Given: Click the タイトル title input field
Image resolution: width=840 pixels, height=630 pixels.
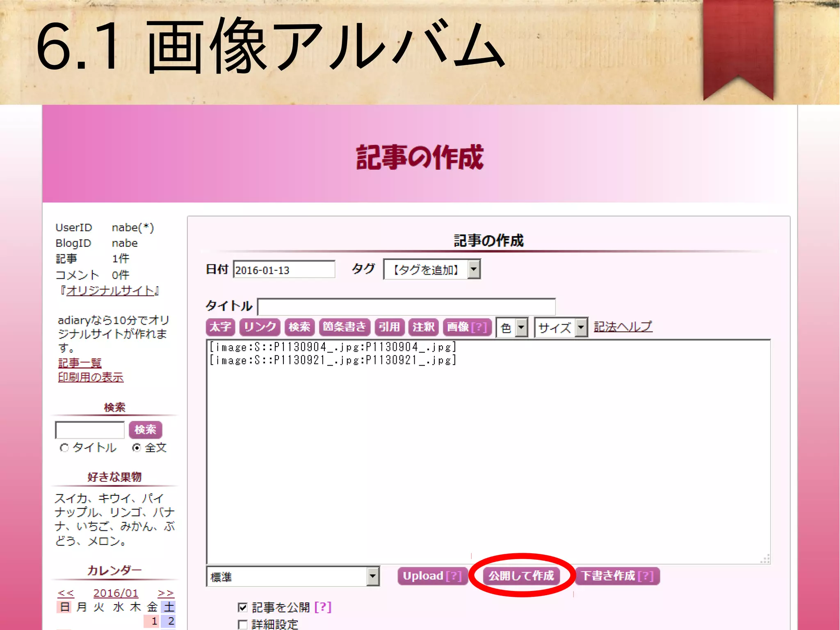Looking at the screenshot, I should point(406,307).
